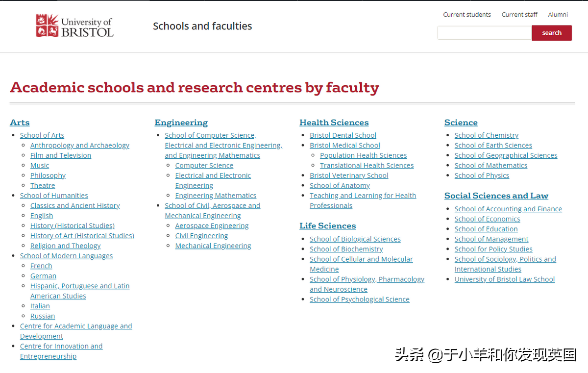Open the School of Arts link

42,135
